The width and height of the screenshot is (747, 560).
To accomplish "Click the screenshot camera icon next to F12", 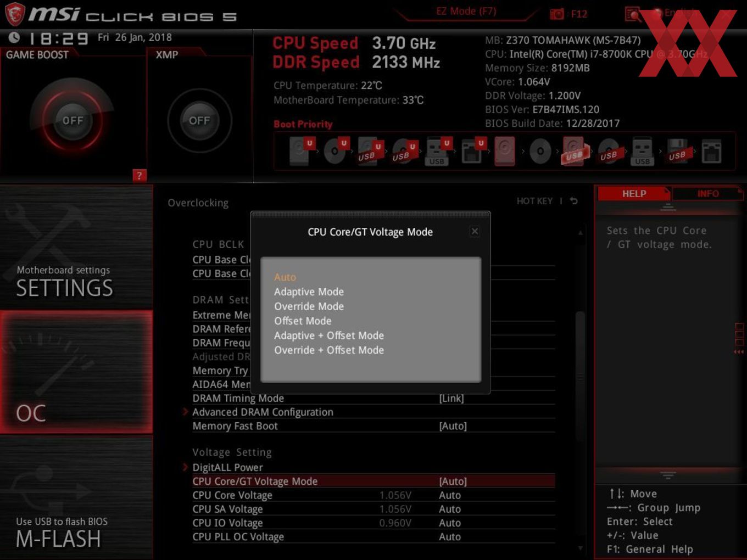I will (x=556, y=14).
